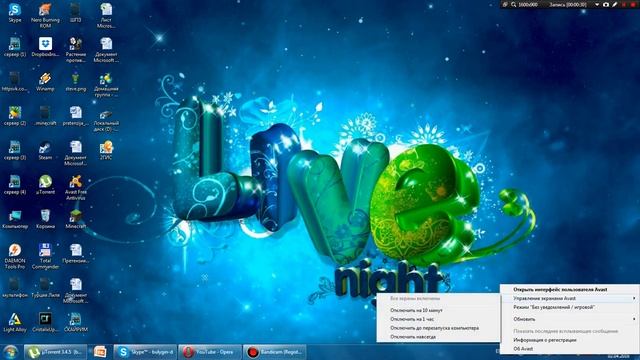Select the Корзина recycle bin icon
640x360 pixels.
pyautogui.click(x=45, y=219)
